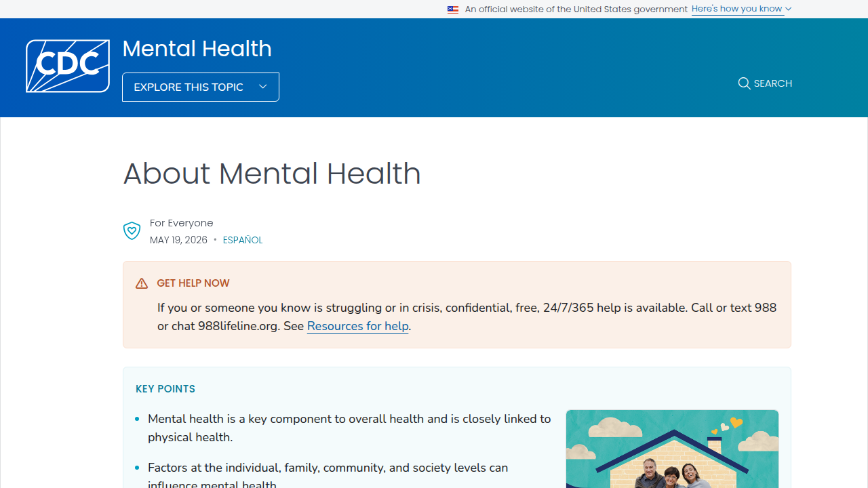
Task: Expand the Explore This Topic dropdown
Action: click(x=201, y=87)
